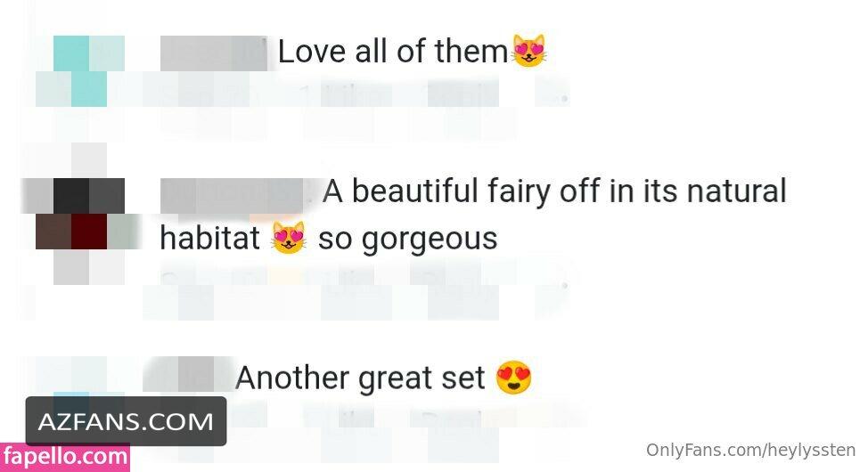Click heart-eyes smiley after "Another great set"
The height and width of the screenshot is (472, 868).
513,378
